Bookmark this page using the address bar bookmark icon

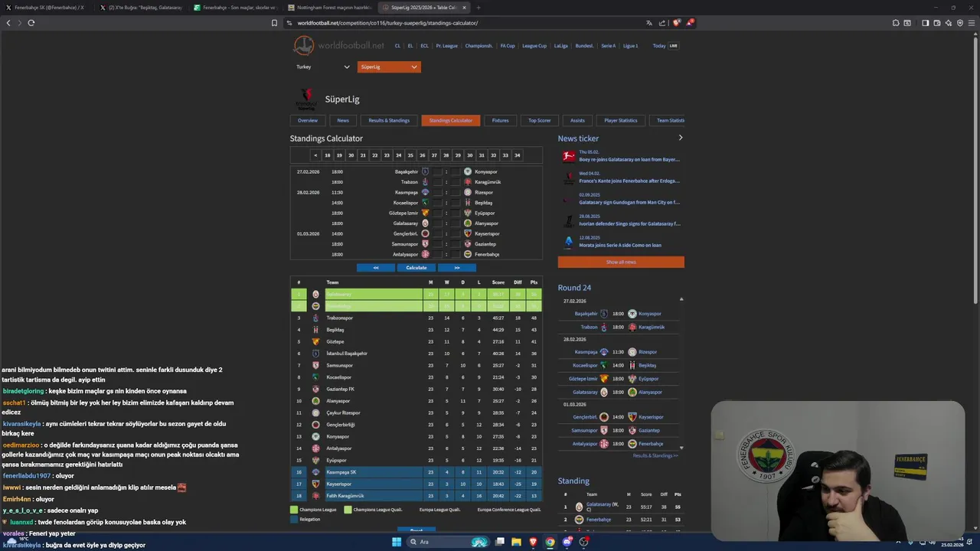275,23
